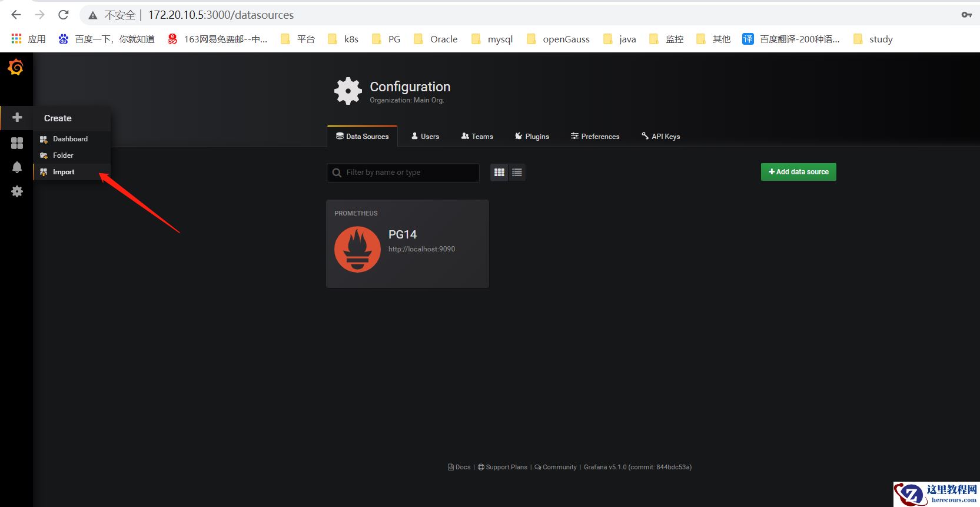This screenshot has width=980, height=507.
Task: Open the Support Plans footer link
Action: (503, 467)
